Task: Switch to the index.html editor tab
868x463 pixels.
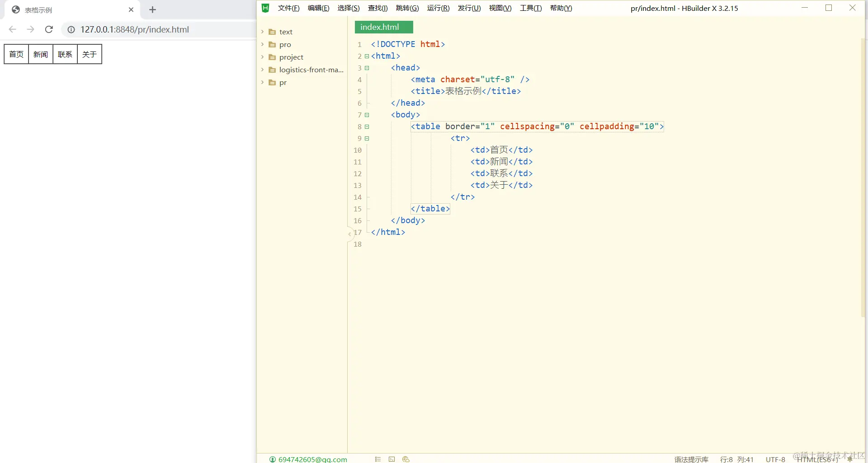Action: point(383,27)
